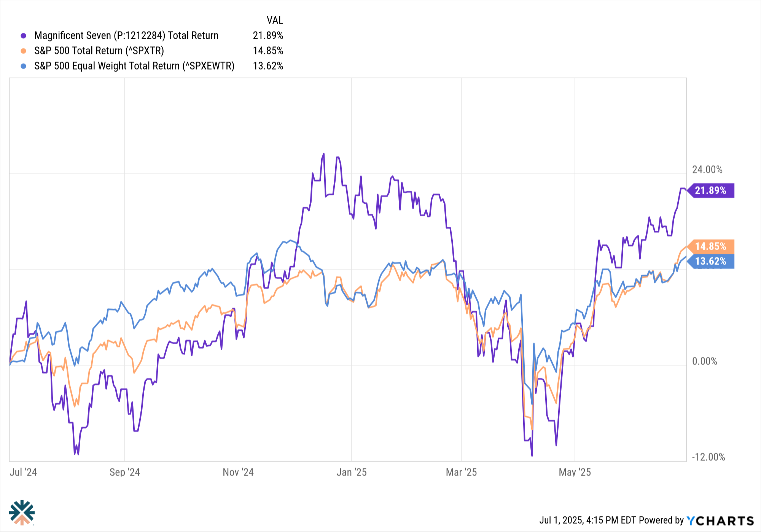Viewport: 761px width, 532px height.
Task: Click the -12.00% y-axis label
Action: (708, 457)
